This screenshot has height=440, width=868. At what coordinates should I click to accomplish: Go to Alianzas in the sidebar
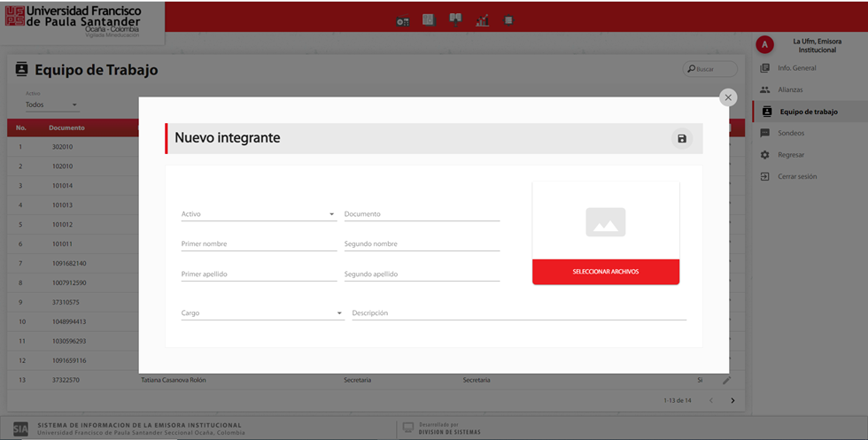(x=790, y=89)
